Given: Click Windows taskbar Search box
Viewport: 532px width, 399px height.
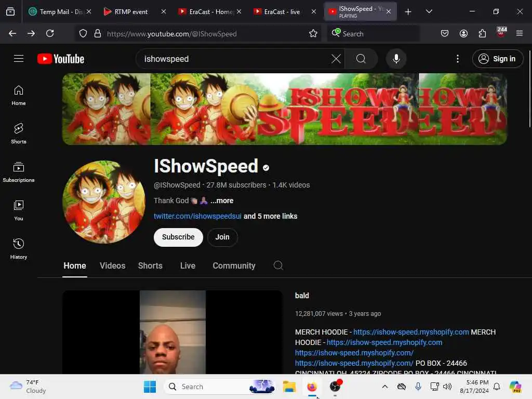Looking at the screenshot, I should click(219, 387).
